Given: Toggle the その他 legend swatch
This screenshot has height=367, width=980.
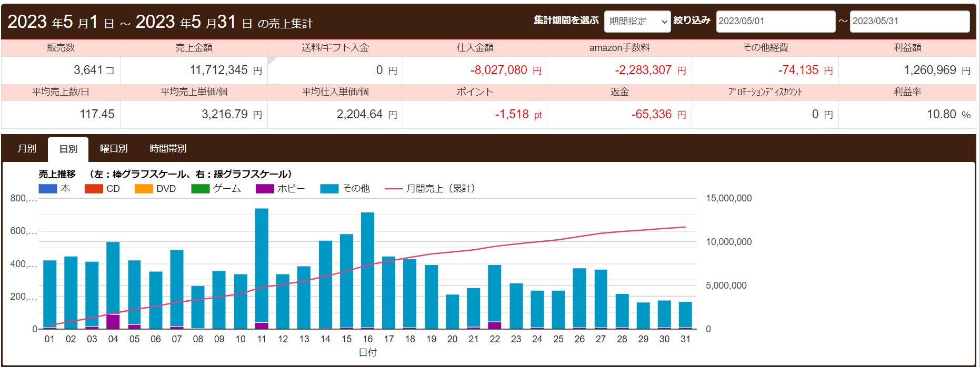Looking at the screenshot, I should pos(329,189).
